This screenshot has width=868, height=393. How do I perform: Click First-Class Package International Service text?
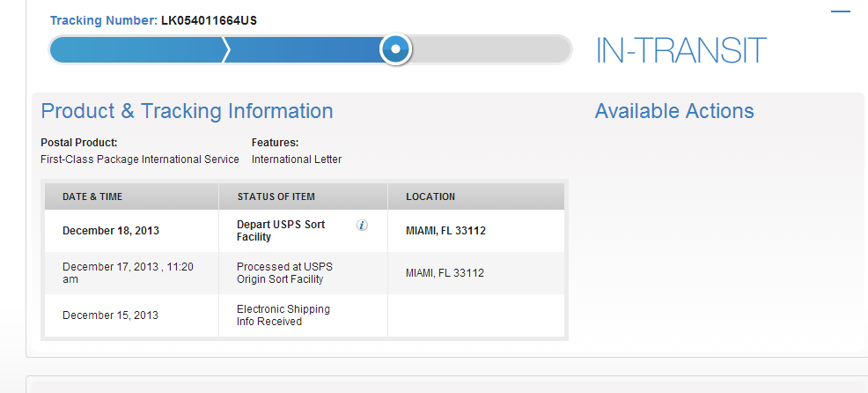tap(139, 159)
